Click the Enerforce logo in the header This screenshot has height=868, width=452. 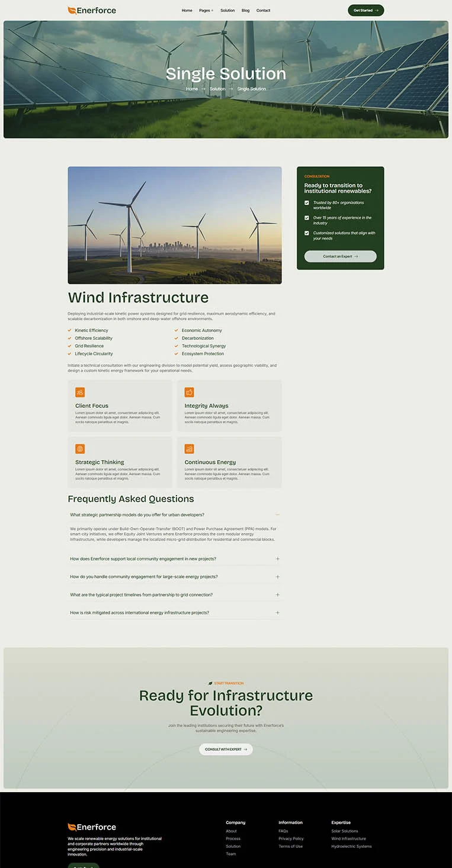tap(92, 10)
